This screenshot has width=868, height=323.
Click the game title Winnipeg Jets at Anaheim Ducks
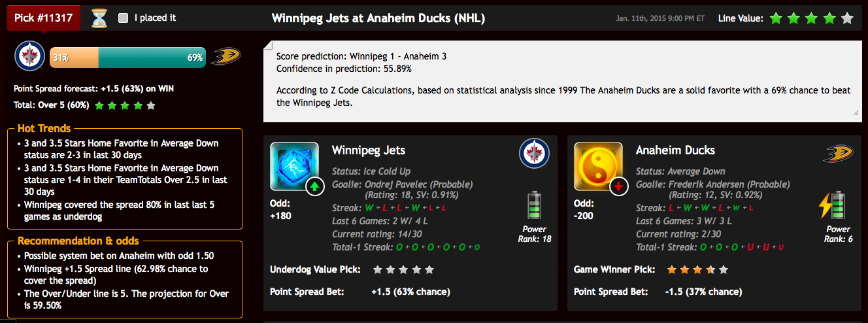coord(378,18)
